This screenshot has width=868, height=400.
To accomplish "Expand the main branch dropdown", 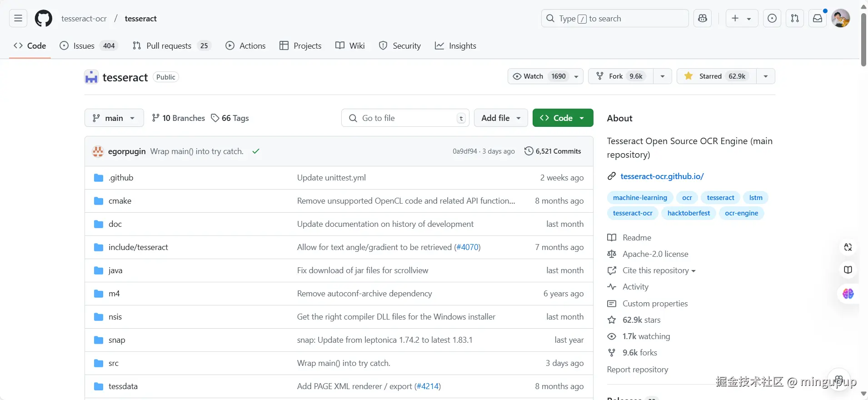I will [x=114, y=118].
